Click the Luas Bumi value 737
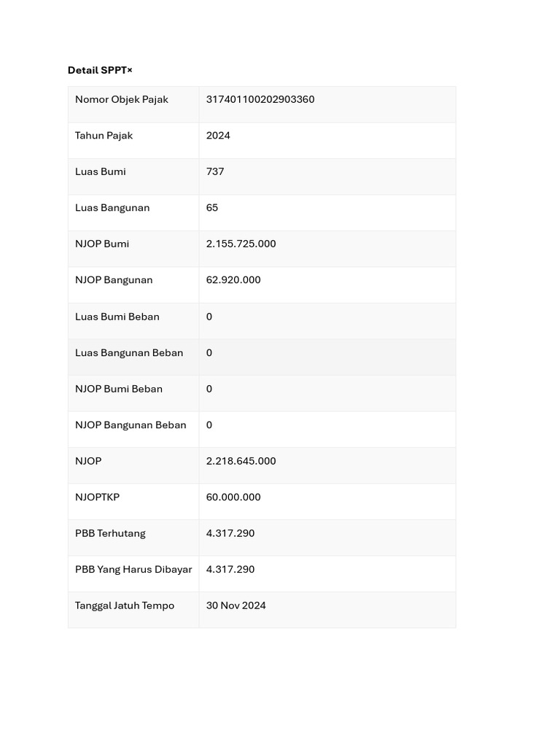Viewport: 560px width, 747px height. click(215, 171)
